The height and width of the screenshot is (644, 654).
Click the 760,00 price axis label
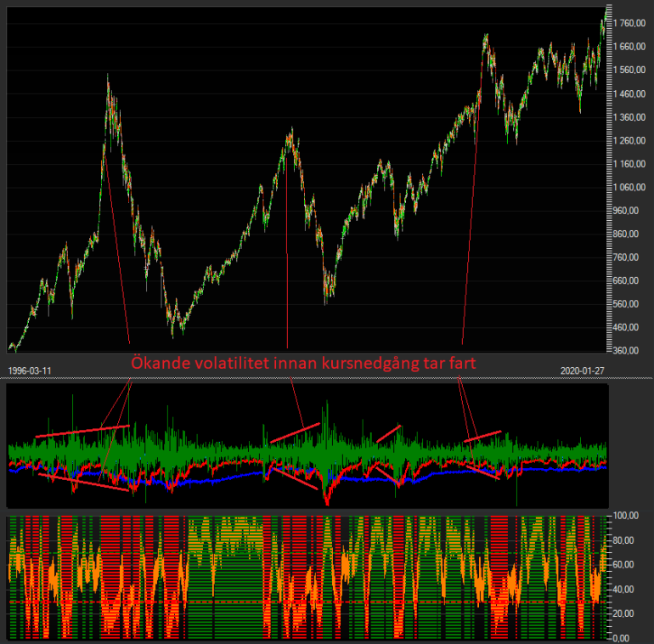[x=626, y=257]
